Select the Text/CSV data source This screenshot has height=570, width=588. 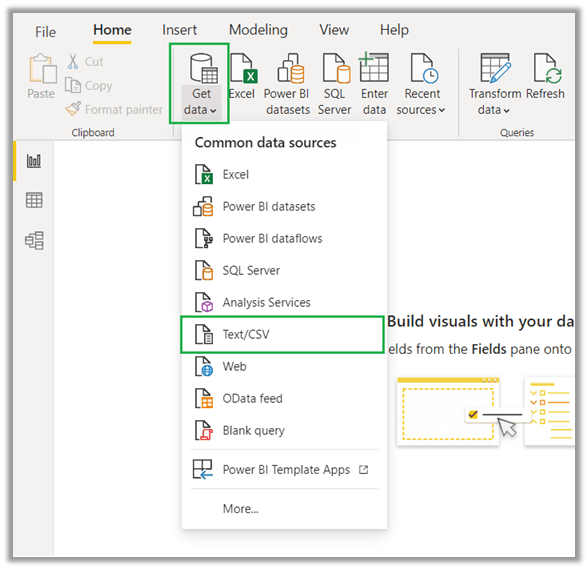click(282, 334)
